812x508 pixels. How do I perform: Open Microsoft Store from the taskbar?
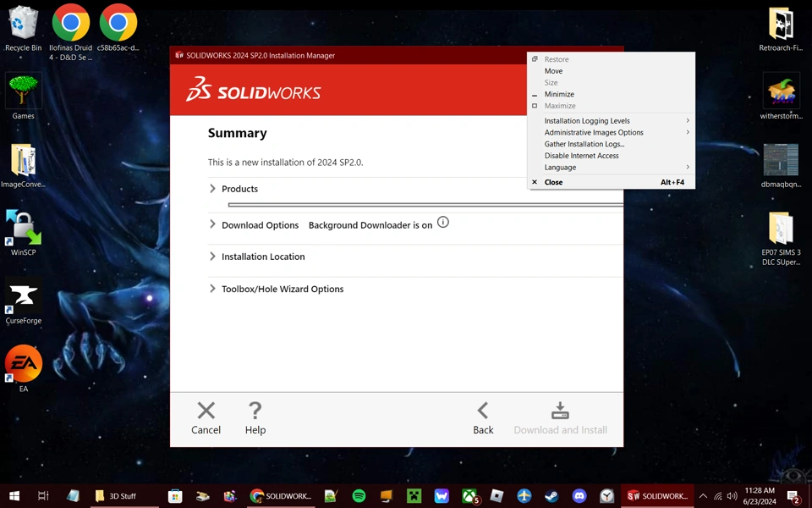(175, 496)
